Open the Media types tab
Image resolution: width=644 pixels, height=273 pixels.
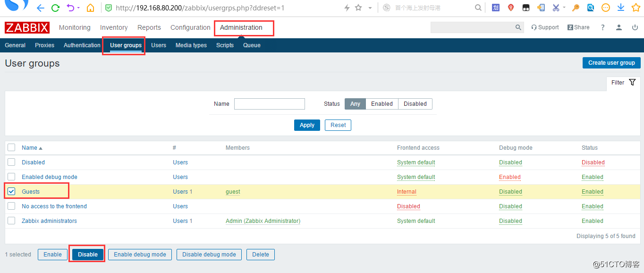tap(191, 45)
